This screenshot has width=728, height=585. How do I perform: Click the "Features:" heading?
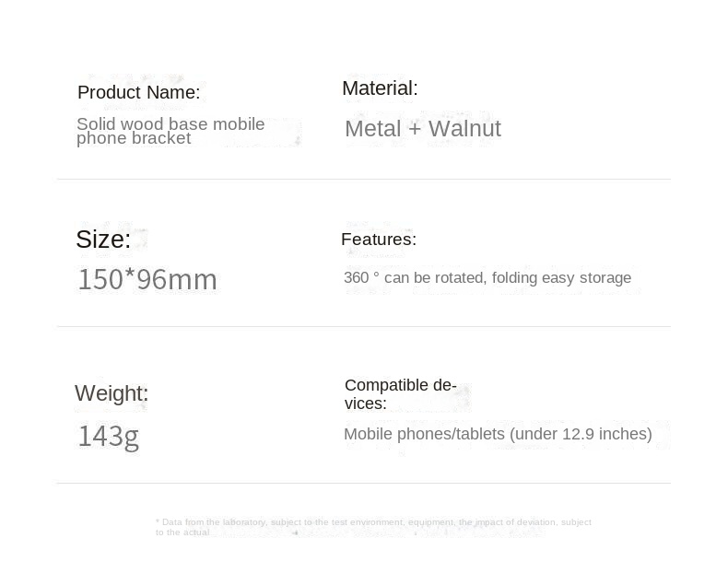(379, 240)
